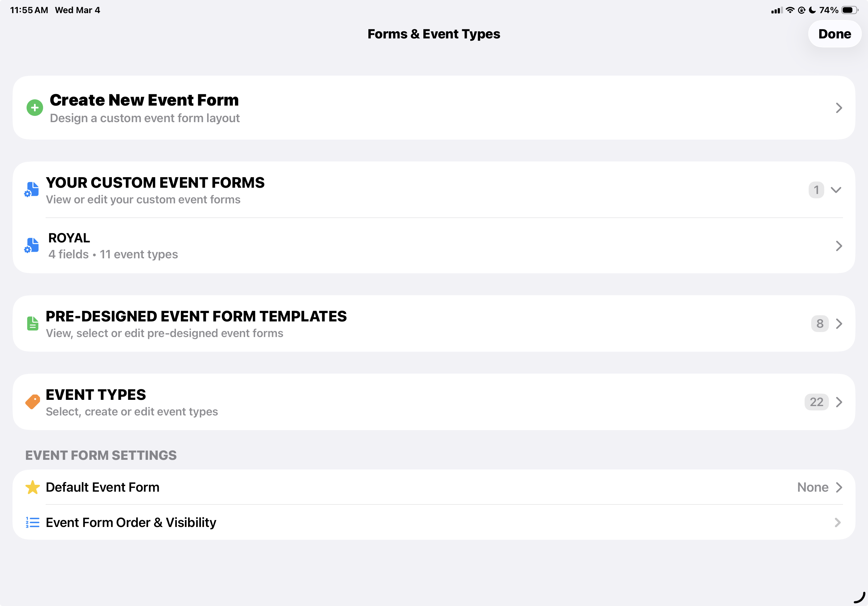Click the badge showing 1 custom form
868x606 pixels.
(816, 190)
